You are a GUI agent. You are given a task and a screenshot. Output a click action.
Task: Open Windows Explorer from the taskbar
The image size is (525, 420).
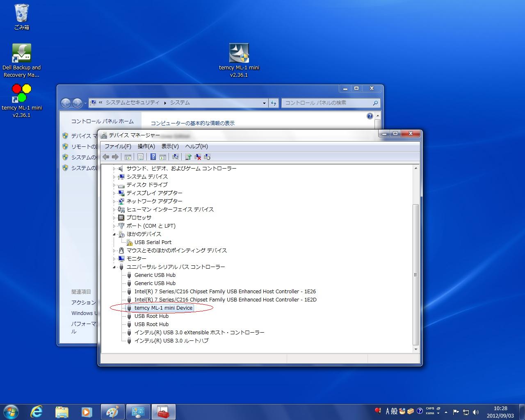[62, 412]
